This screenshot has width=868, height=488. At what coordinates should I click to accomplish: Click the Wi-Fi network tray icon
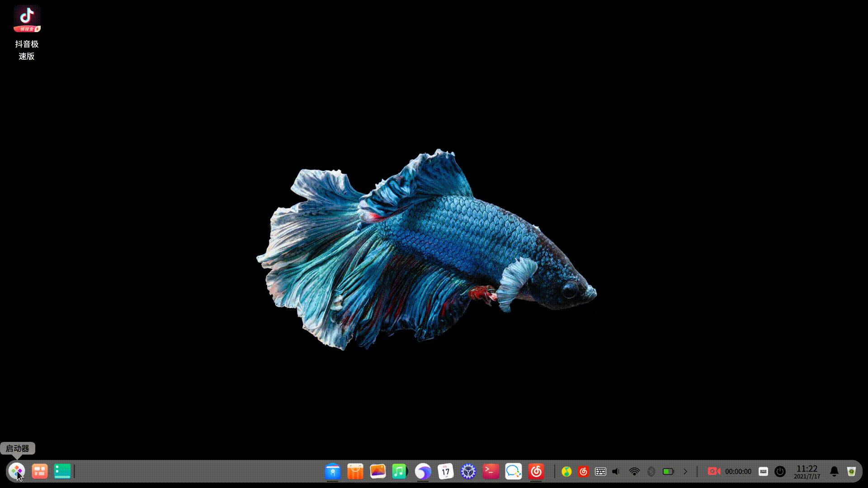pyautogui.click(x=634, y=471)
